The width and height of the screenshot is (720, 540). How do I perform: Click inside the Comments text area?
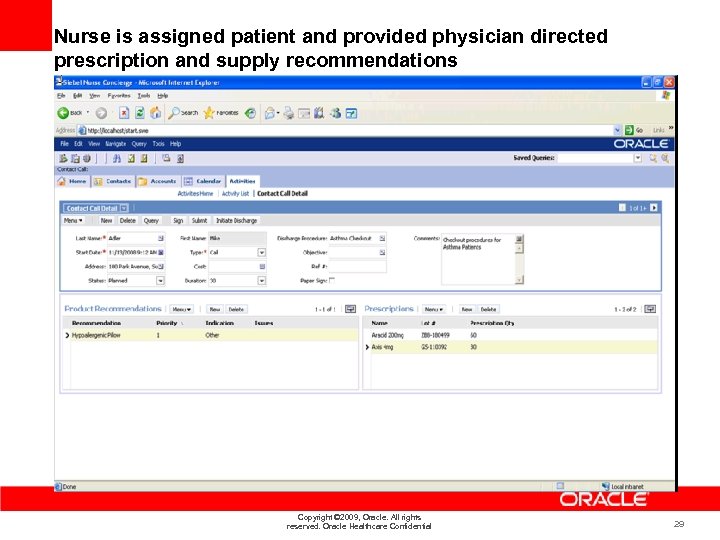[x=478, y=259]
